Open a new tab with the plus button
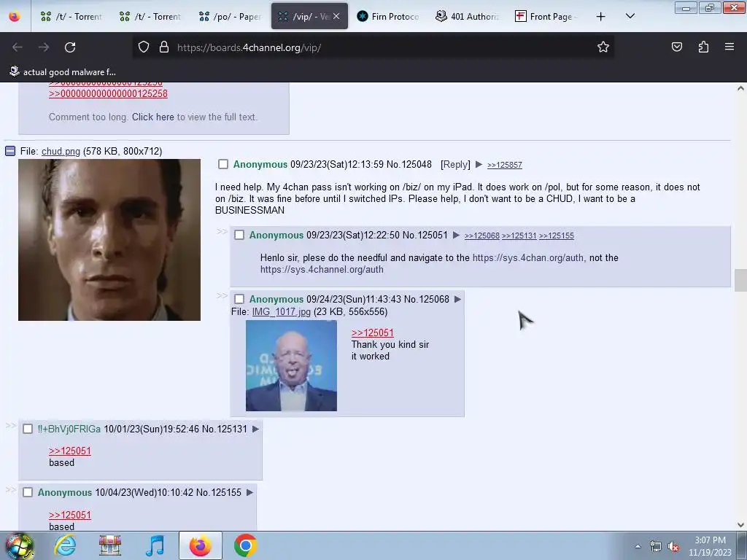The width and height of the screenshot is (747, 560). click(x=601, y=17)
